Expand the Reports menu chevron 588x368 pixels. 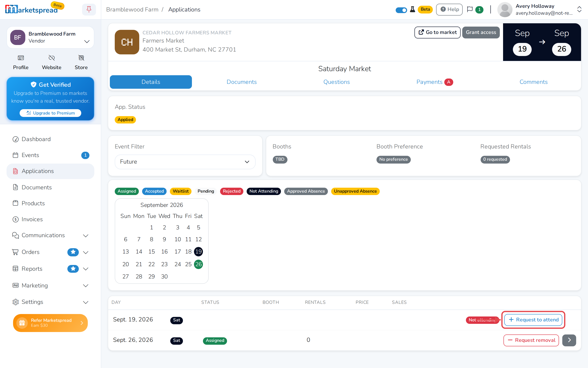pos(86,269)
